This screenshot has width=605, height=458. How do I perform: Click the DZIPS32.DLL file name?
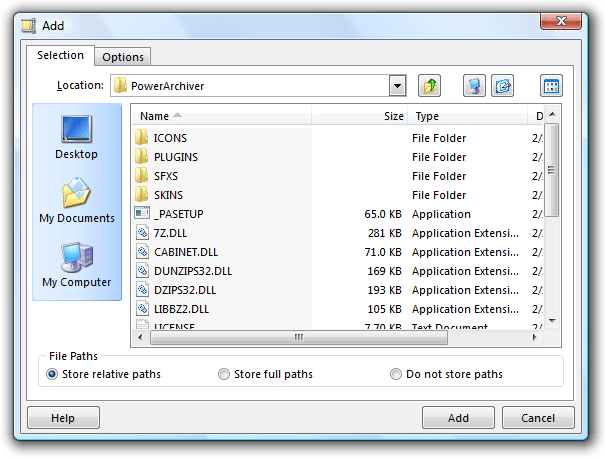[x=185, y=290]
